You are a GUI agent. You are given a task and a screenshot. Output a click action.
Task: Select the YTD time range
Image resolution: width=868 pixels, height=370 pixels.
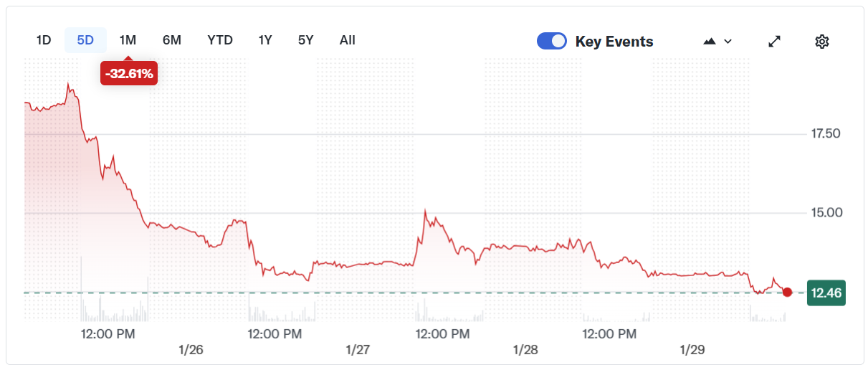click(220, 40)
